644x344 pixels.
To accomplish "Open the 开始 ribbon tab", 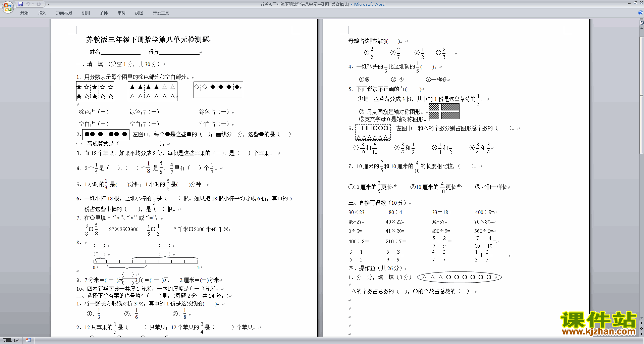I will [x=24, y=13].
